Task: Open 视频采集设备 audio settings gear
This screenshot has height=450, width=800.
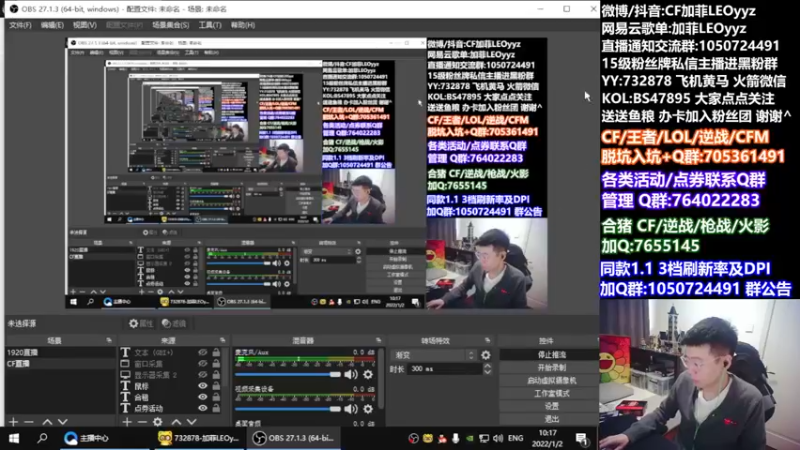Action: [x=368, y=409]
